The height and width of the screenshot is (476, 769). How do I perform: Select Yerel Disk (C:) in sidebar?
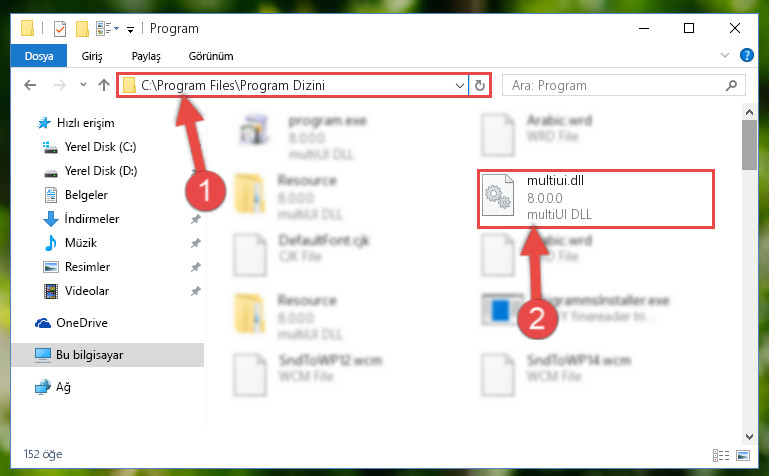pos(100,147)
